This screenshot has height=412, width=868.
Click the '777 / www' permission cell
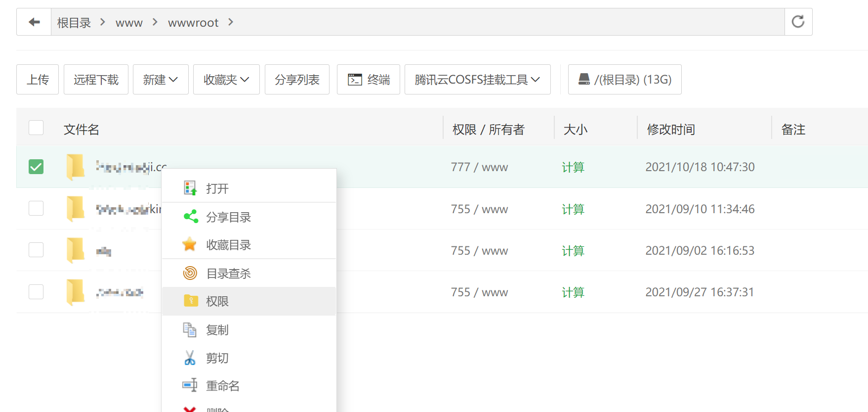click(479, 167)
